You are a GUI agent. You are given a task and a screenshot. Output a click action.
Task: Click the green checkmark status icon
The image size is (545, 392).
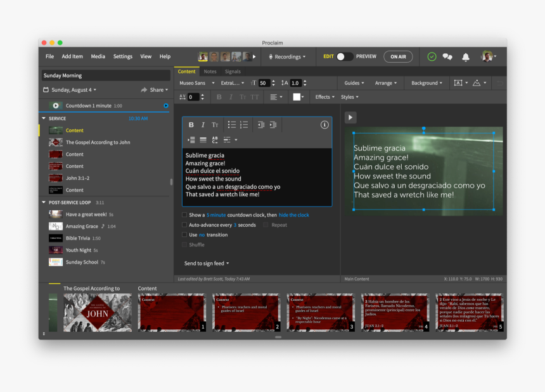click(432, 56)
